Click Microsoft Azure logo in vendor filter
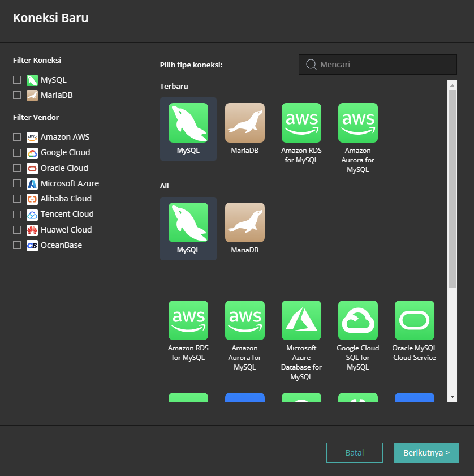474x476 pixels. pos(32,183)
